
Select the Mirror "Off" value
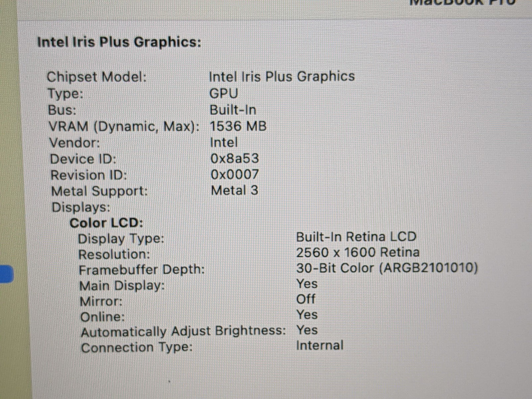pos(306,299)
